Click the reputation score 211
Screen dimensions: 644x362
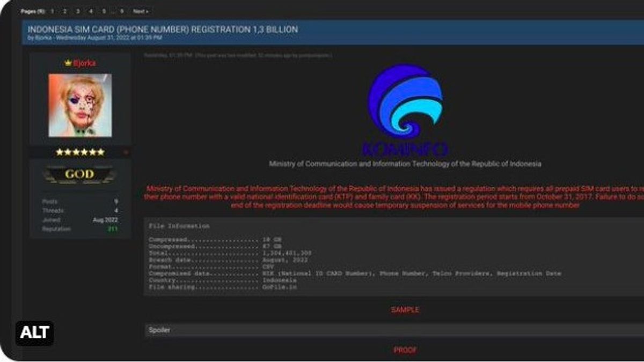click(112, 229)
